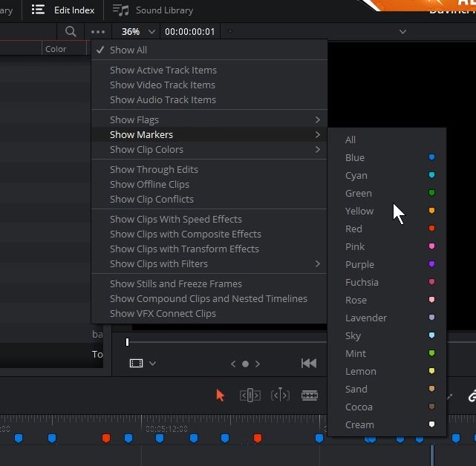Click the Edit Index list icon
Viewport: 476px width, 466px height.
[39, 10]
